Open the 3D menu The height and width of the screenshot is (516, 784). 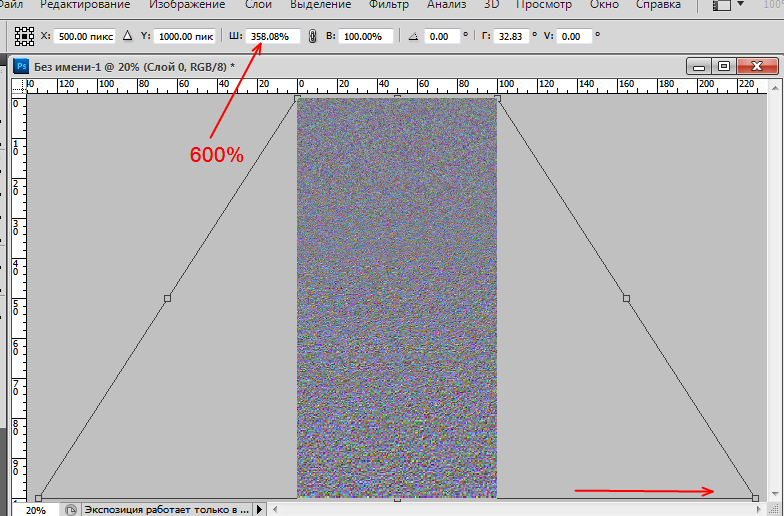click(x=492, y=4)
